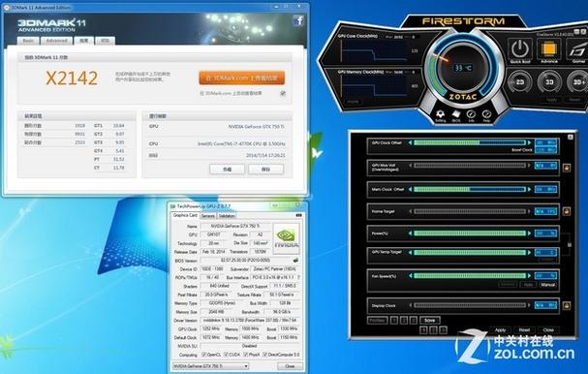
Task: Set fan mode to Auto
Action: (x=528, y=285)
